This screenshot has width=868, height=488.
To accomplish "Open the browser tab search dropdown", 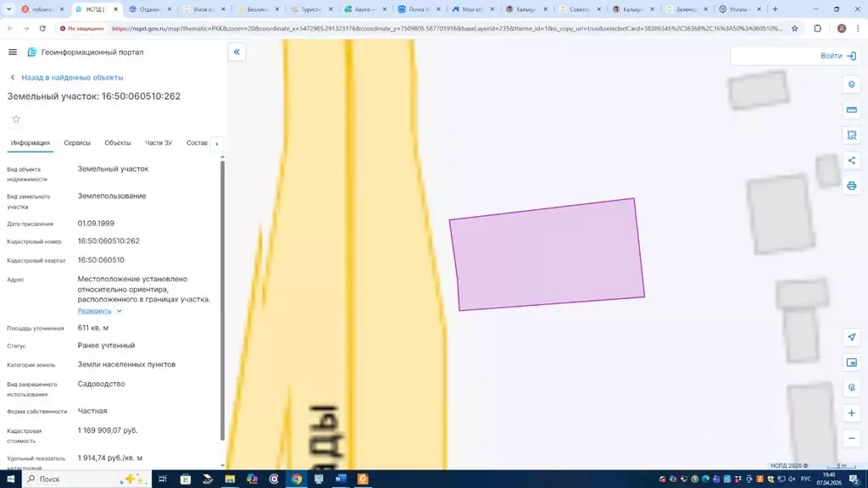I will coord(8,8).
